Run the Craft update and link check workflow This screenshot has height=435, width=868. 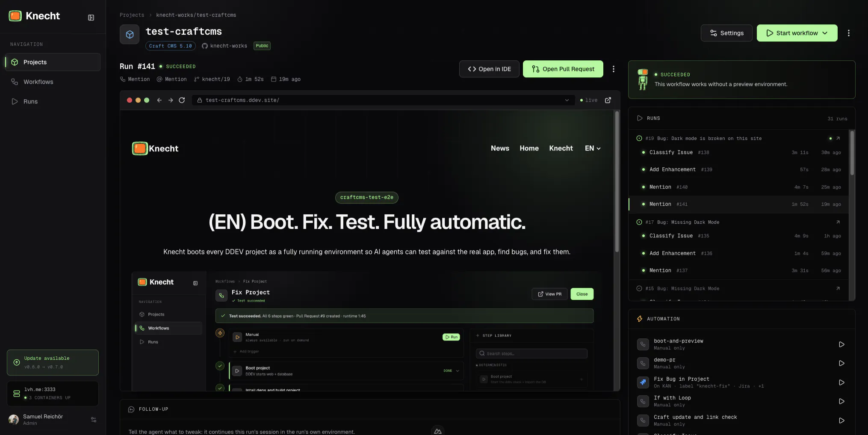[841, 420]
